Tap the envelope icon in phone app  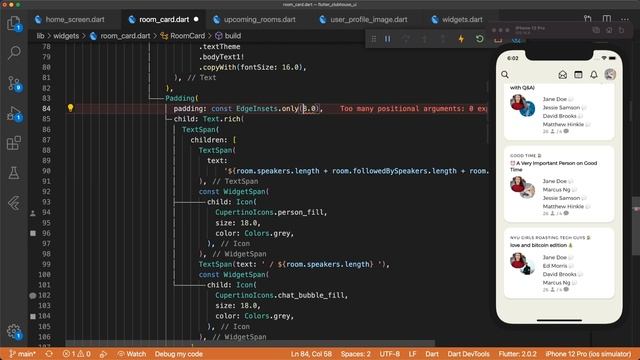(x=562, y=75)
